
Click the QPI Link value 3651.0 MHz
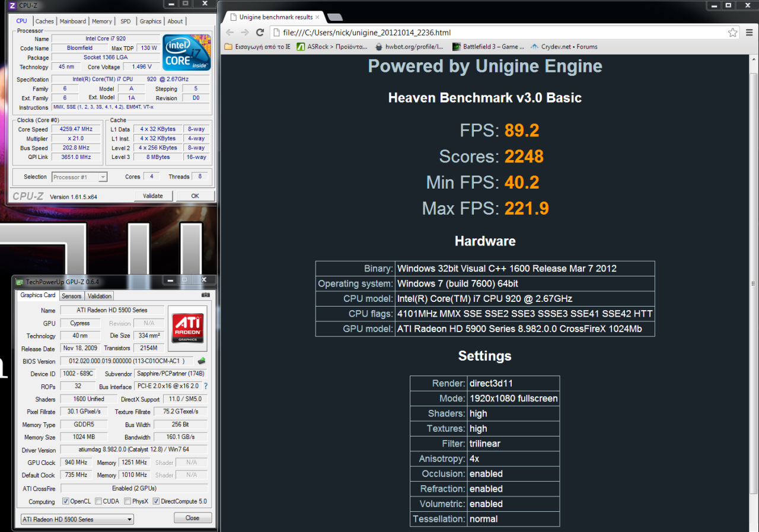pyautogui.click(x=76, y=158)
